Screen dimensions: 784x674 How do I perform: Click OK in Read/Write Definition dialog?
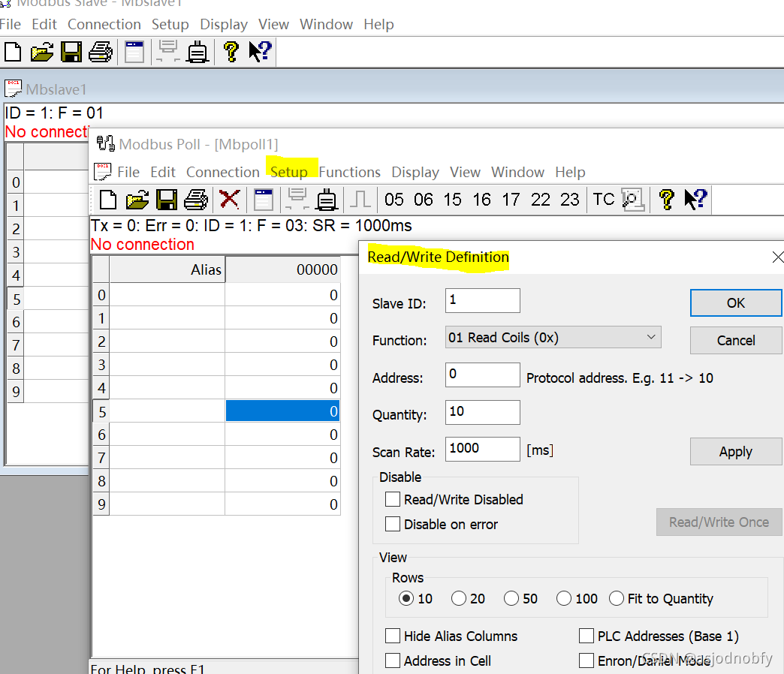pyautogui.click(x=736, y=302)
